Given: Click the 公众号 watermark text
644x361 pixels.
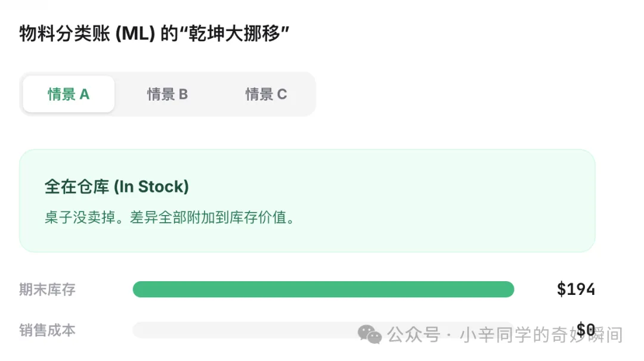Looking at the screenshot, I should 414,335.
